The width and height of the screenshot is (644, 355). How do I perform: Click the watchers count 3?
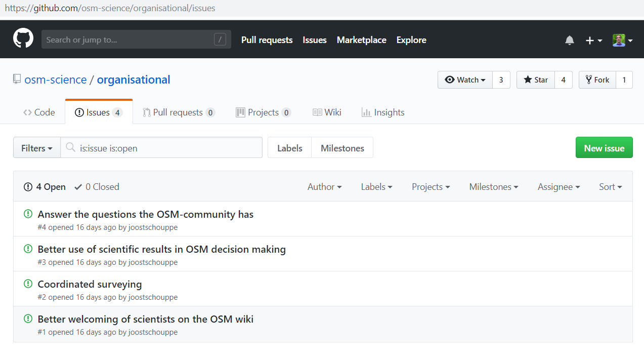click(x=501, y=80)
